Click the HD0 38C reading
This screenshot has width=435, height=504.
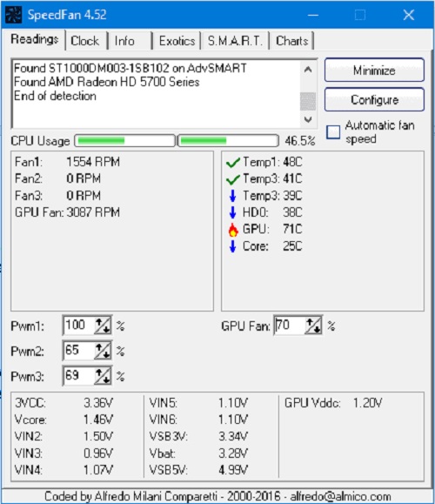pyautogui.click(x=272, y=212)
